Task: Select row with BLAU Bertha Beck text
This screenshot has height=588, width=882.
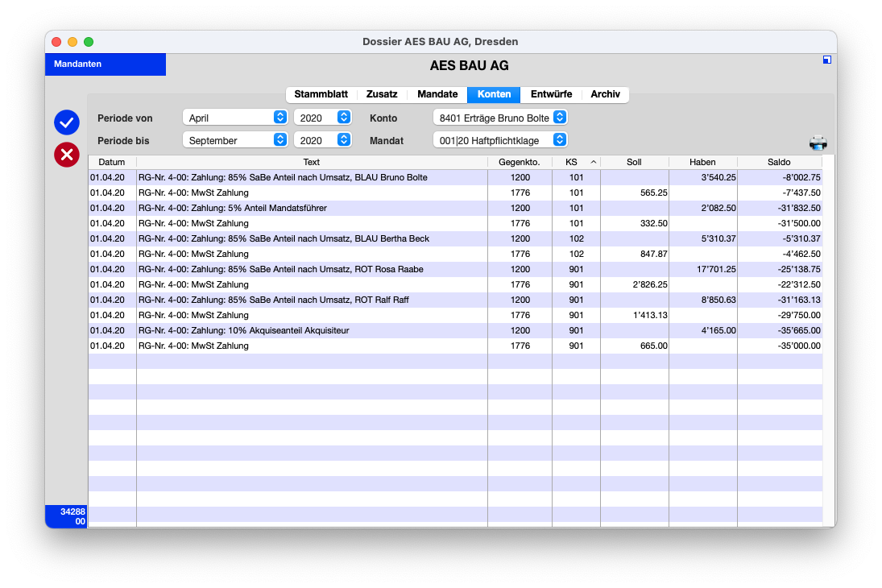Action: click(455, 238)
